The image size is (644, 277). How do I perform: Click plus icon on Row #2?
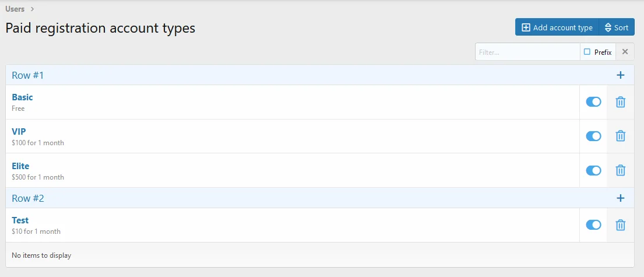[621, 198]
